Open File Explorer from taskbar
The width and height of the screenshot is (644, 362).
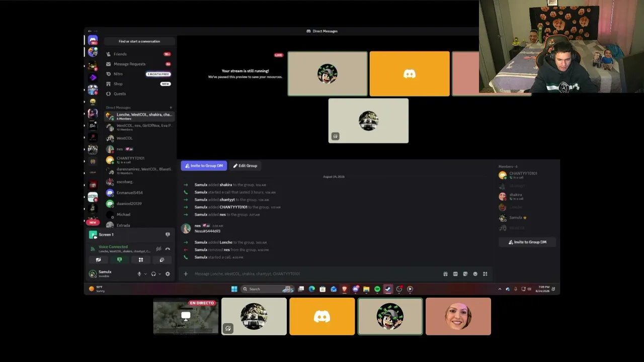click(x=366, y=289)
